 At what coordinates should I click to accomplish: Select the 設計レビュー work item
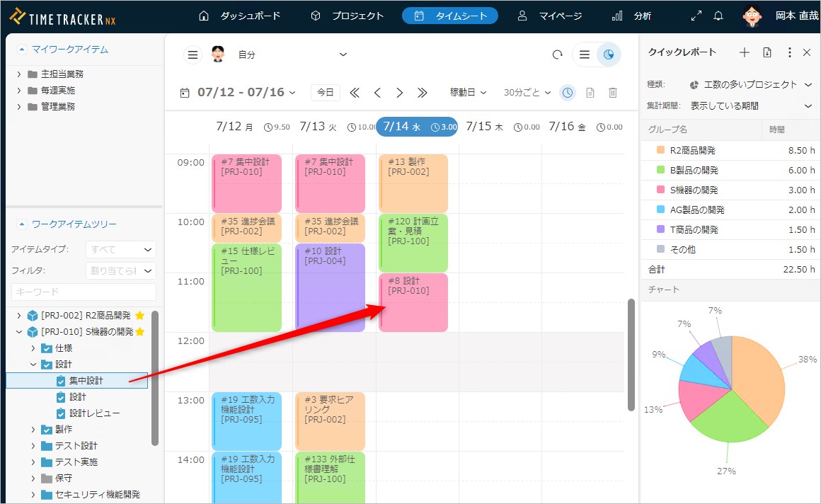(94, 413)
